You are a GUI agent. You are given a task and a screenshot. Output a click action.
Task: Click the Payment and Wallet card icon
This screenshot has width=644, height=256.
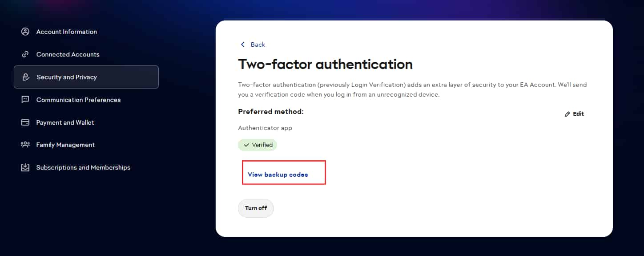pos(25,122)
